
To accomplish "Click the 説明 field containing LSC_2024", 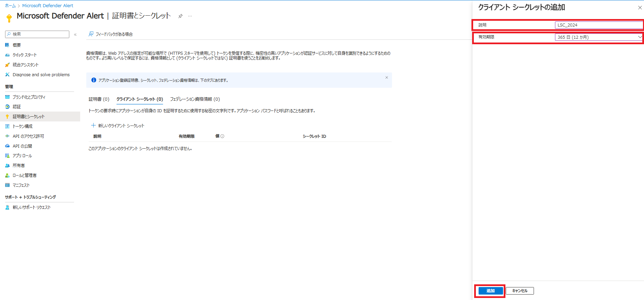I will tap(599, 25).
